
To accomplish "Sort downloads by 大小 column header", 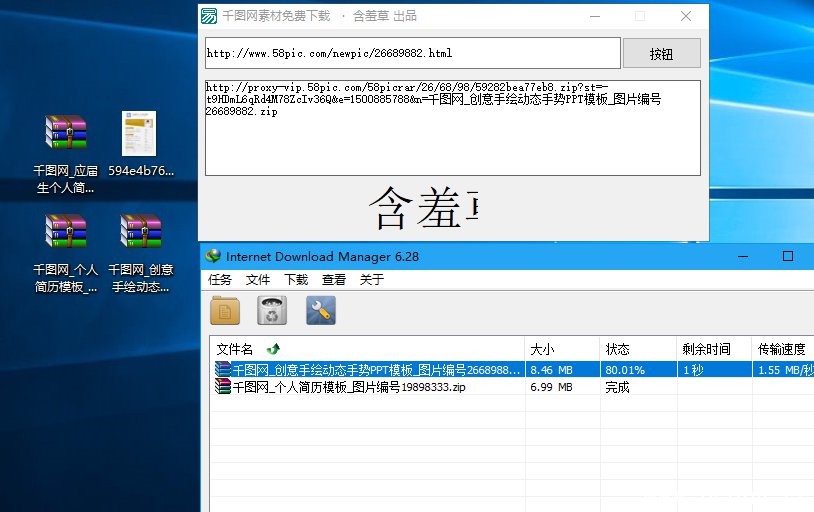I will 562,349.
